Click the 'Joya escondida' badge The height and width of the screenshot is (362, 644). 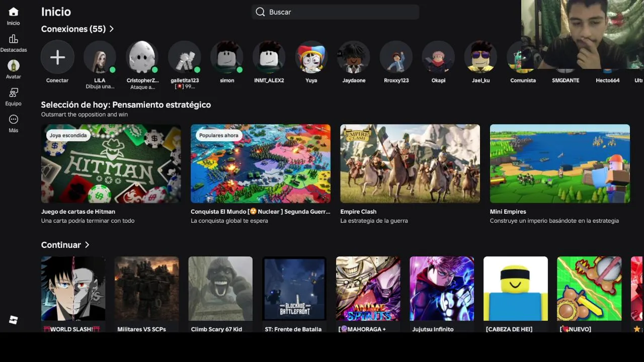68,135
